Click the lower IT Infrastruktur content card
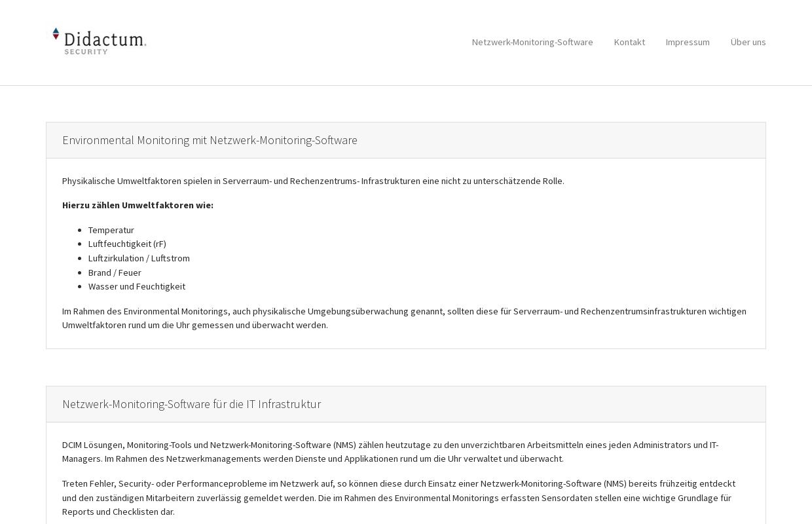 406,472
